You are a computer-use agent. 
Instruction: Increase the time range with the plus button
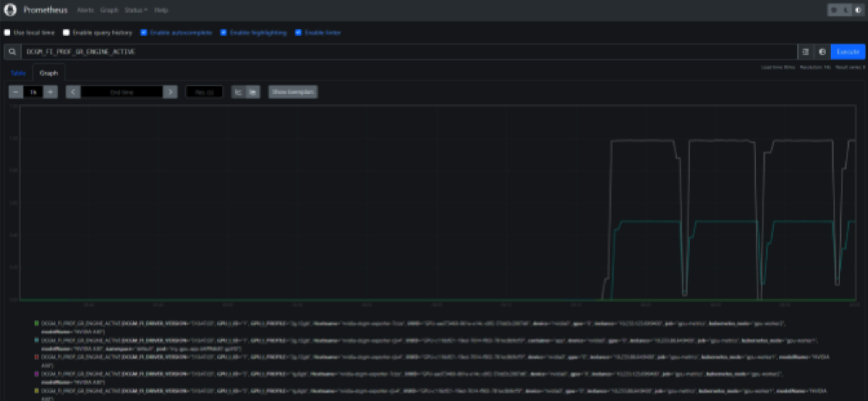coord(50,92)
